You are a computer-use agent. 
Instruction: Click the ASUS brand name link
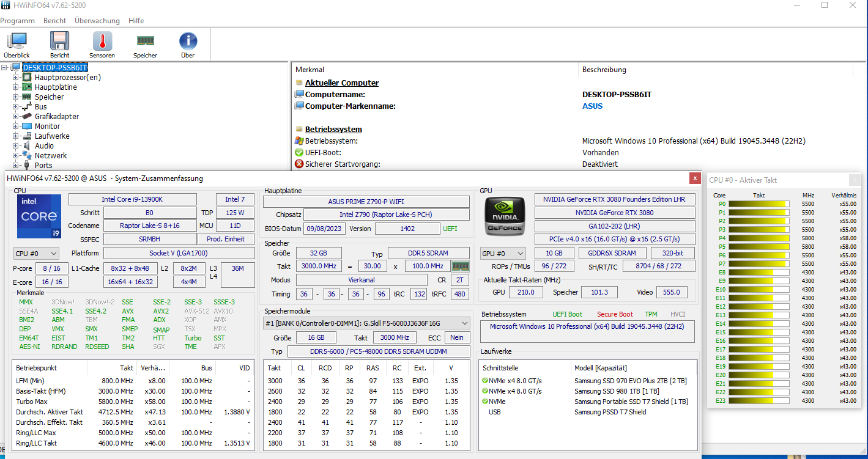[592, 106]
